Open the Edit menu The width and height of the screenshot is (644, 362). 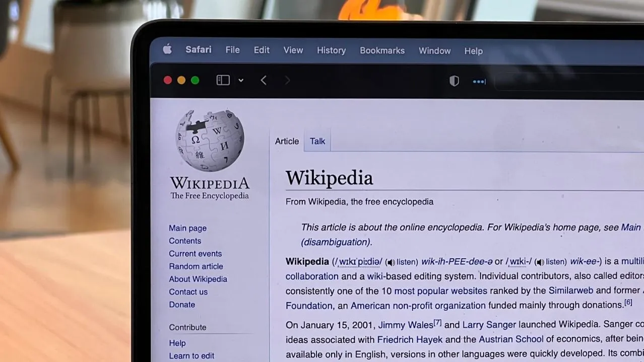coord(262,50)
